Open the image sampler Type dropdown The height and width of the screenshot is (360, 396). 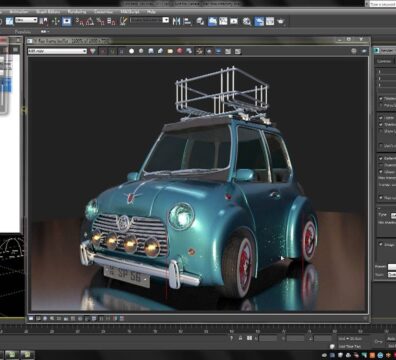(393, 215)
